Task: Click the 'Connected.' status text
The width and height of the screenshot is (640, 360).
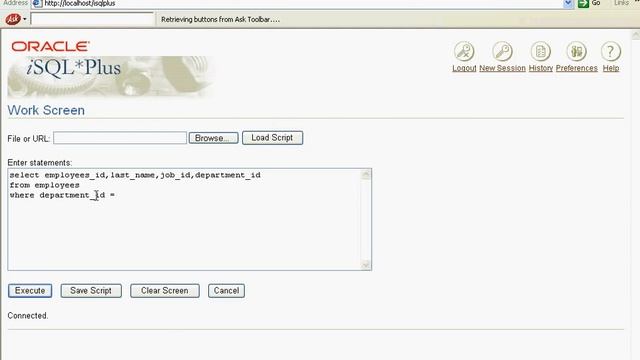Action: 28,316
